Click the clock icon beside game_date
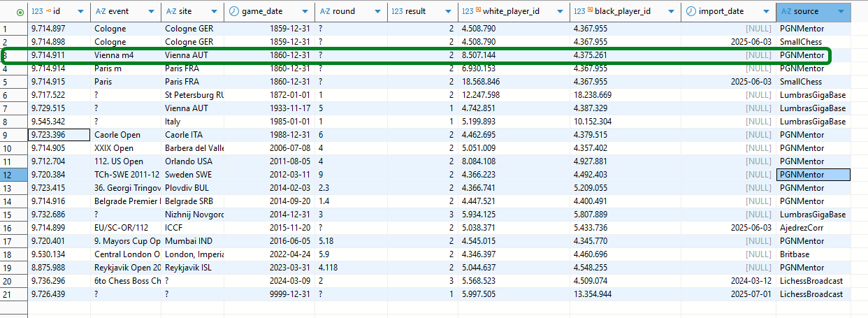 click(x=233, y=12)
